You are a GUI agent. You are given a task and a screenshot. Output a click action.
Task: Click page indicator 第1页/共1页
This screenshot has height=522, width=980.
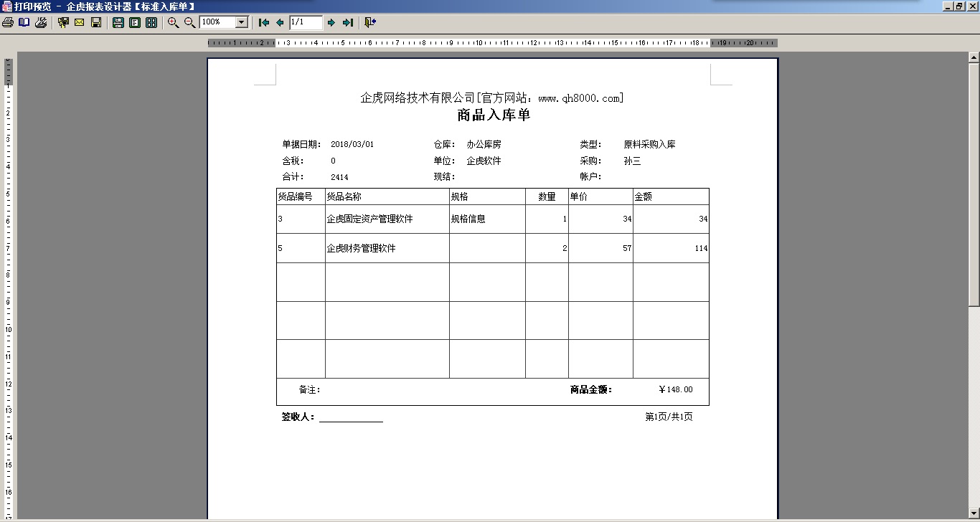(x=669, y=417)
